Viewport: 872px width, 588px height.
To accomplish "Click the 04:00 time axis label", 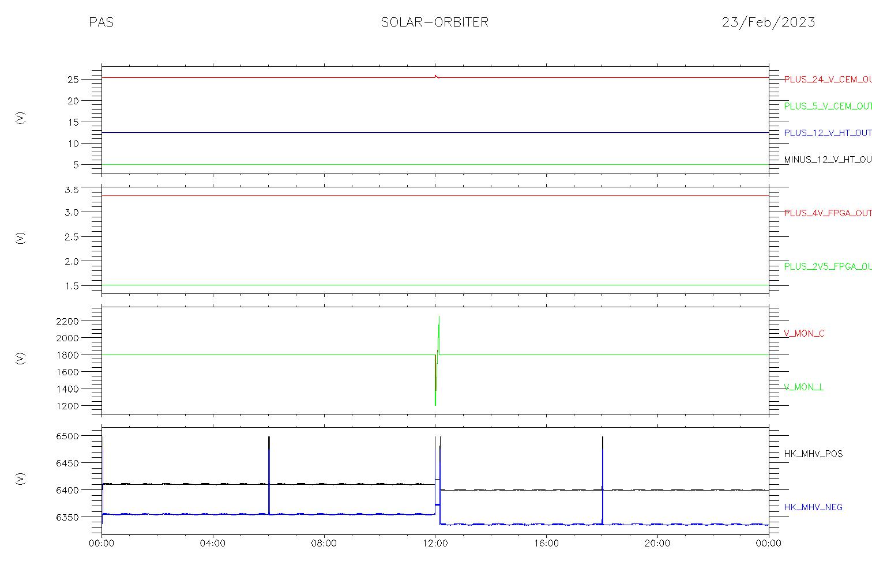I will (x=213, y=543).
